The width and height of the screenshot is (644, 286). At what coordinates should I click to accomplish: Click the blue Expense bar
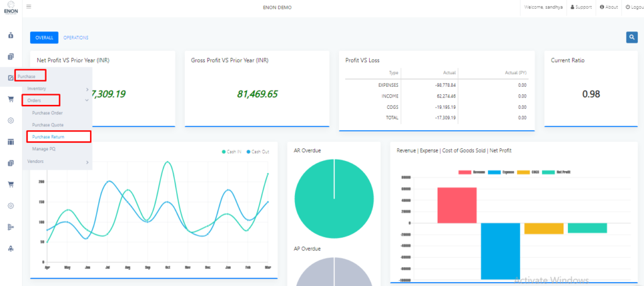[x=500, y=251]
